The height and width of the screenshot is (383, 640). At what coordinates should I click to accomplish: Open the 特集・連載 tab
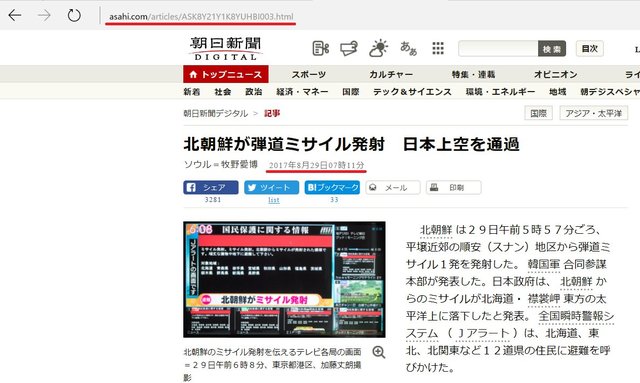click(x=473, y=74)
